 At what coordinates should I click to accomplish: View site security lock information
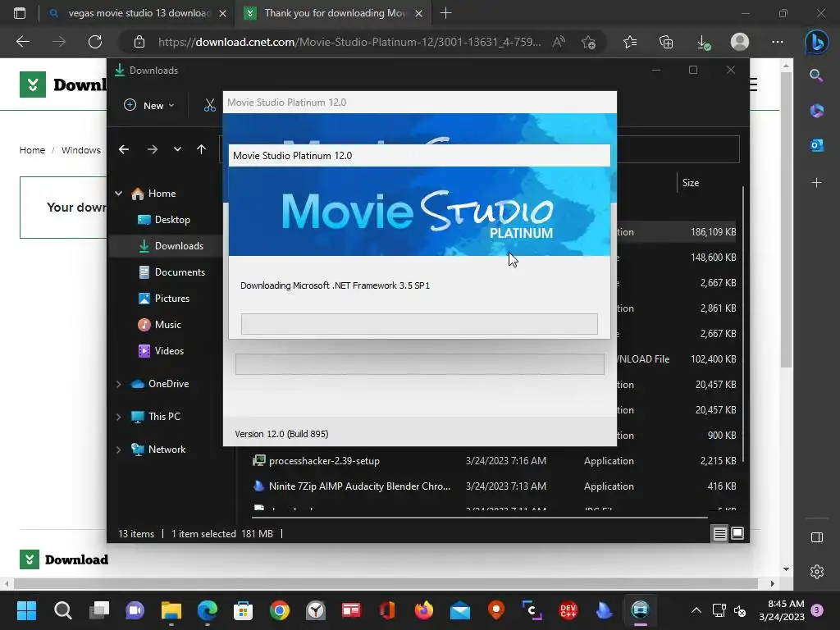click(139, 42)
